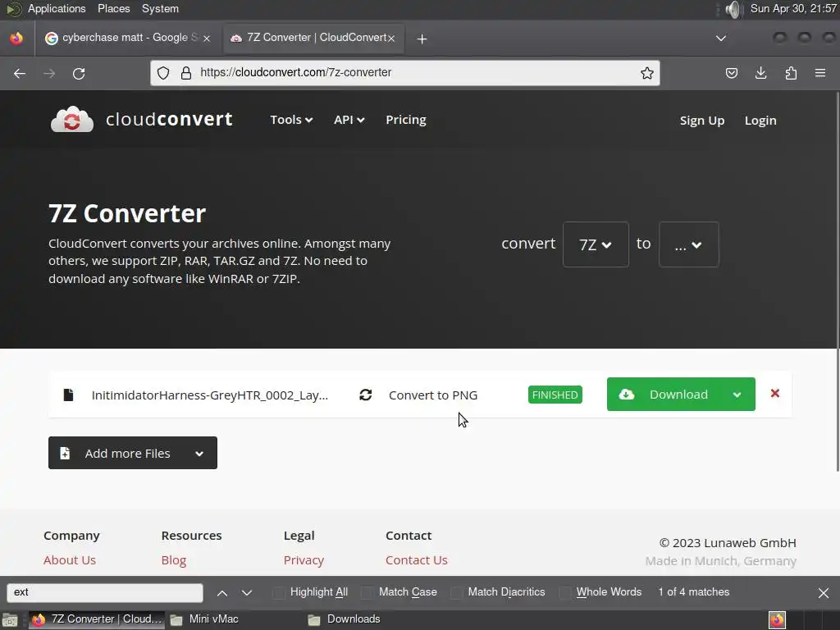
Task: Open the Applications menu
Action: tap(57, 8)
